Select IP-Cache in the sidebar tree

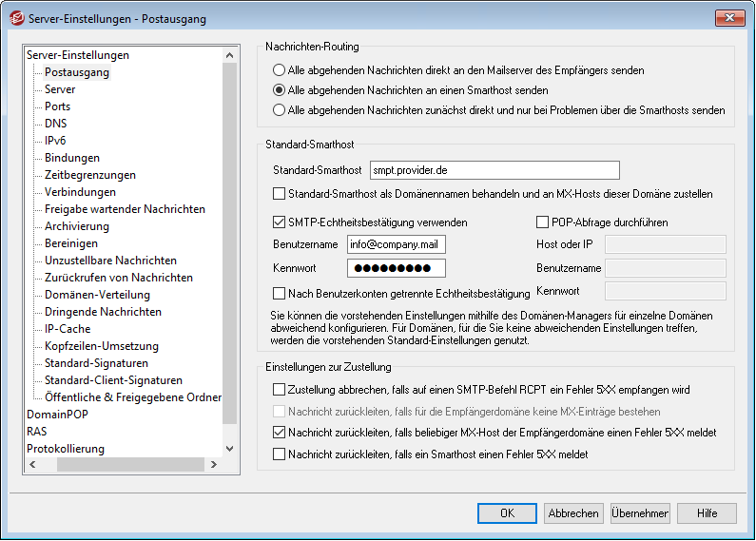pyautogui.click(x=68, y=329)
